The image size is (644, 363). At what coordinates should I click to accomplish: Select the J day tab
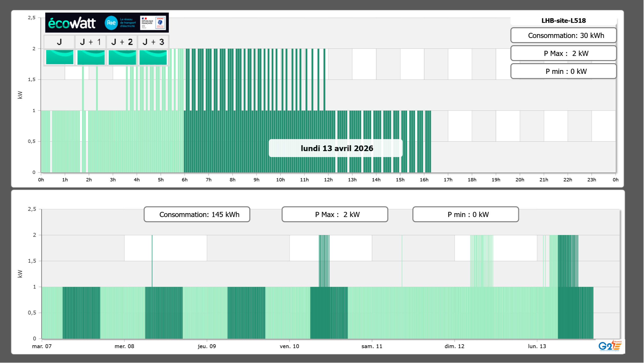click(59, 42)
